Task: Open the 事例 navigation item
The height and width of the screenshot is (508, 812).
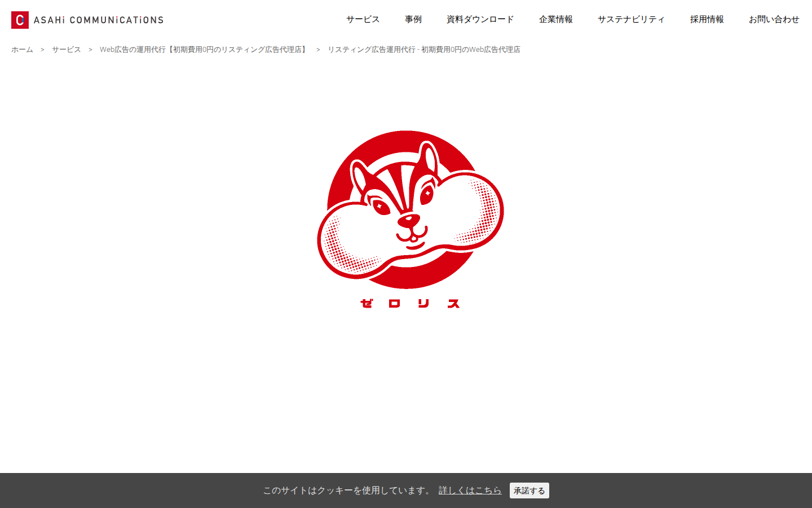Action: click(x=413, y=19)
